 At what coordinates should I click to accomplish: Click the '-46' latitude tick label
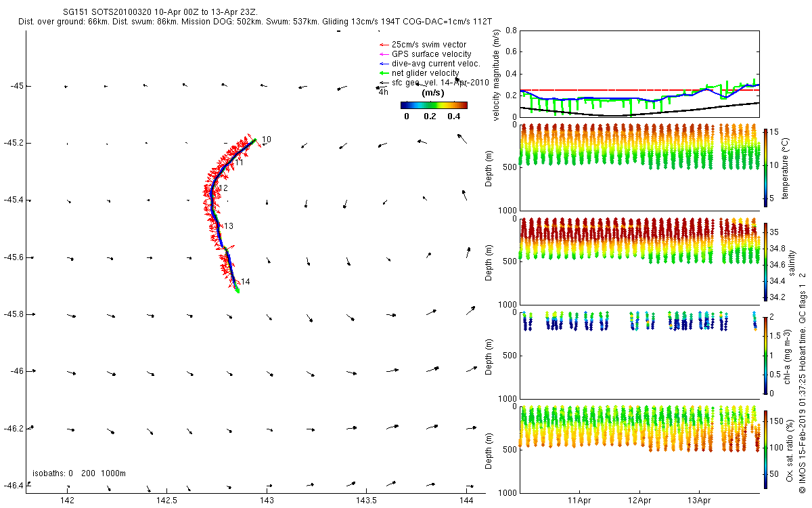click(16, 371)
